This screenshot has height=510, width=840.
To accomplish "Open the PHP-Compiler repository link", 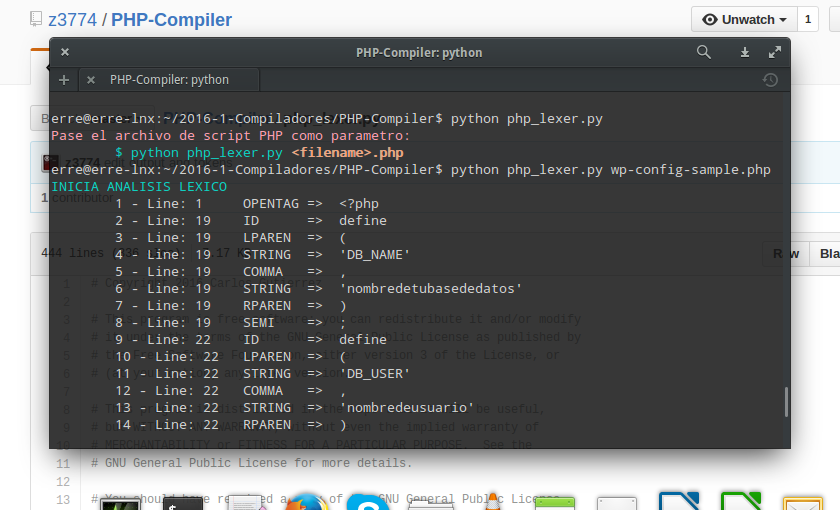I will point(171,20).
